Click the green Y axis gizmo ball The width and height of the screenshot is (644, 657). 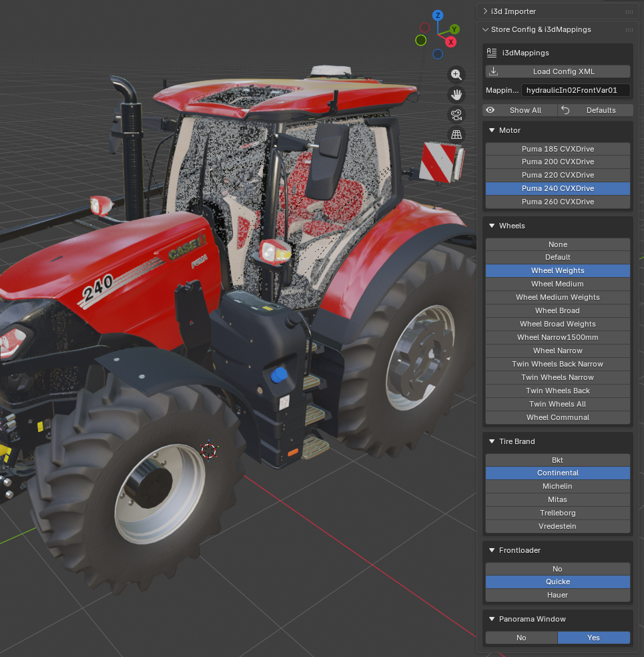click(x=454, y=29)
